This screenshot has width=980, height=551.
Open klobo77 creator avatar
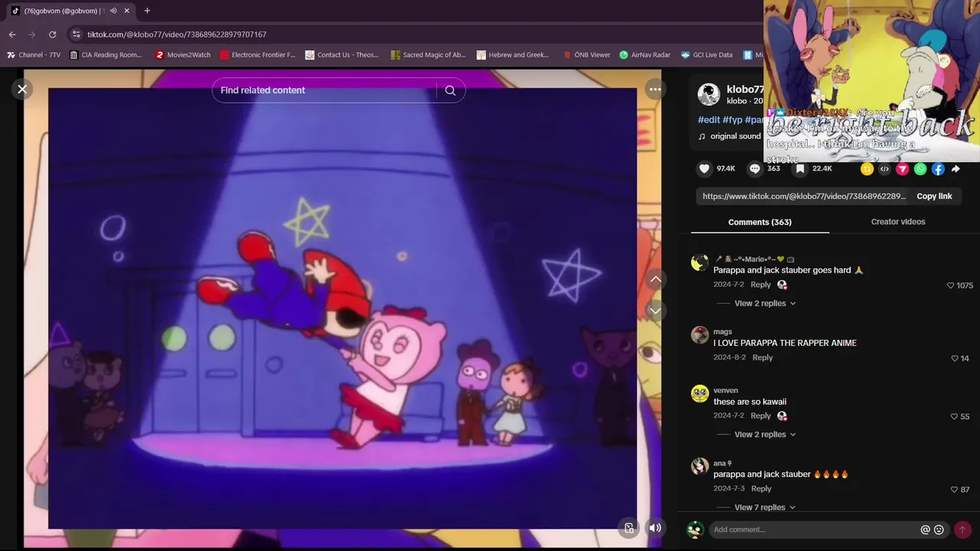708,94
